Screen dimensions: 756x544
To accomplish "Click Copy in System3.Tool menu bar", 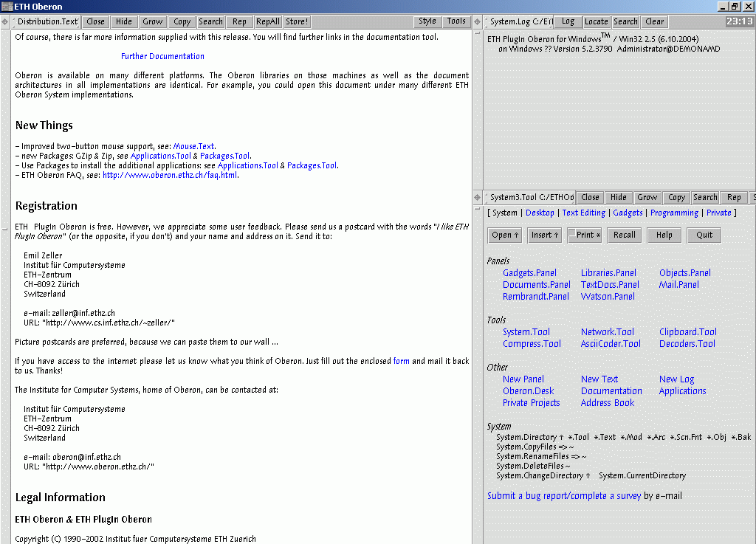I will (676, 198).
